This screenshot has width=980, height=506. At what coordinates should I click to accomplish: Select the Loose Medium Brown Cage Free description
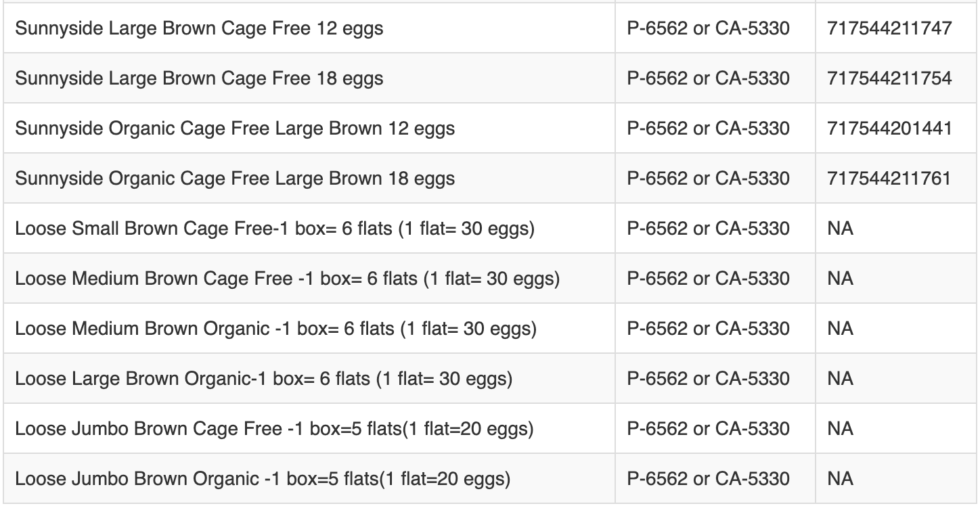tap(287, 279)
